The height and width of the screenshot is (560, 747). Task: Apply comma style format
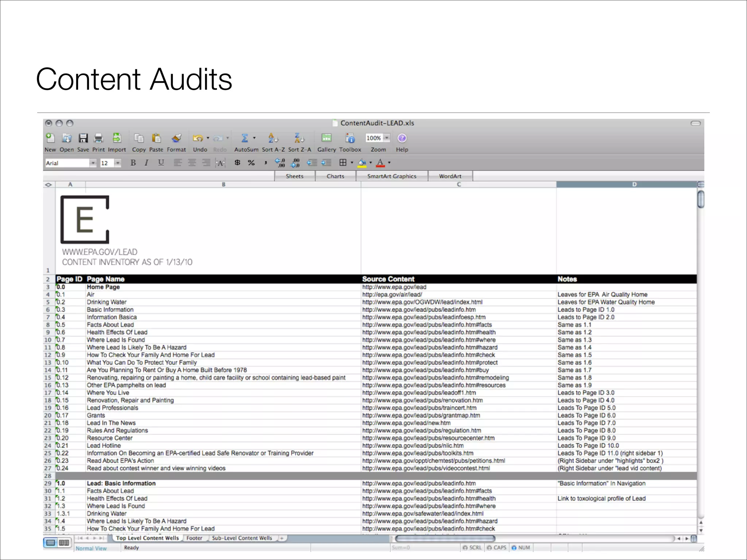click(x=266, y=163)
